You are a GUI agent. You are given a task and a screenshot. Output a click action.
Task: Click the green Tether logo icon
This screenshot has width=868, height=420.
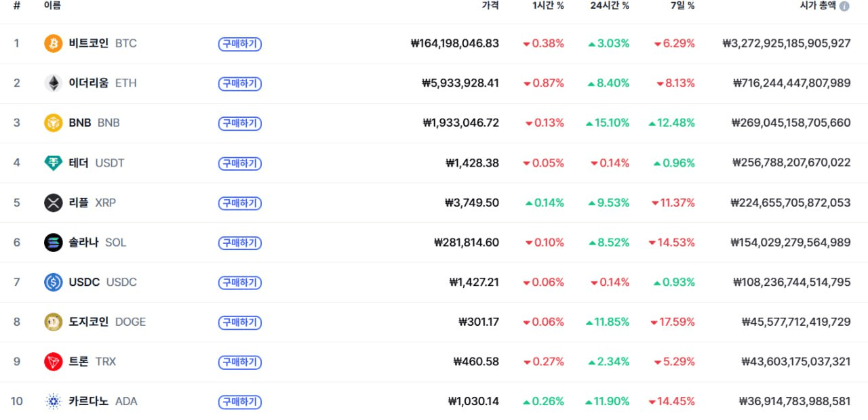tap(53, 163)
